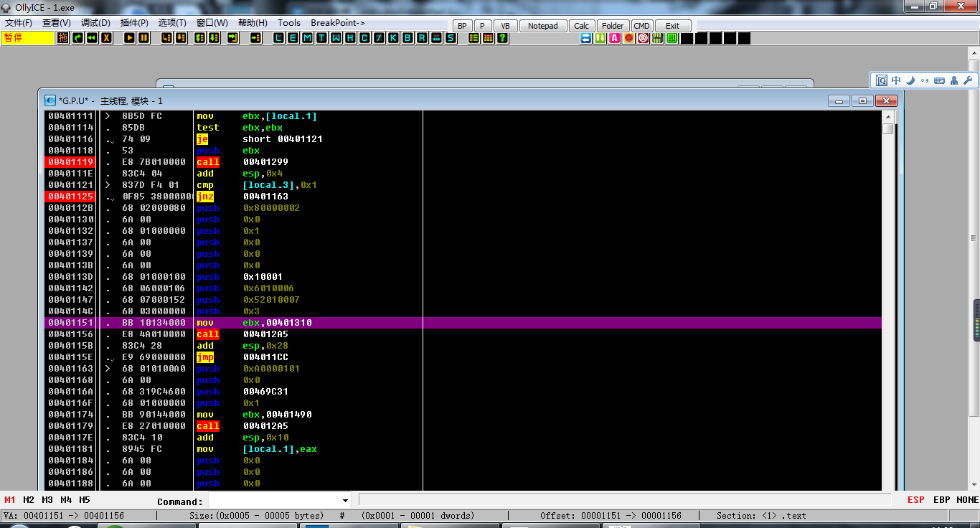The height and width of the screenshot is (528, 980).
Task: Select highlighted line mov ebx,00401310
Action: [463, 323]
